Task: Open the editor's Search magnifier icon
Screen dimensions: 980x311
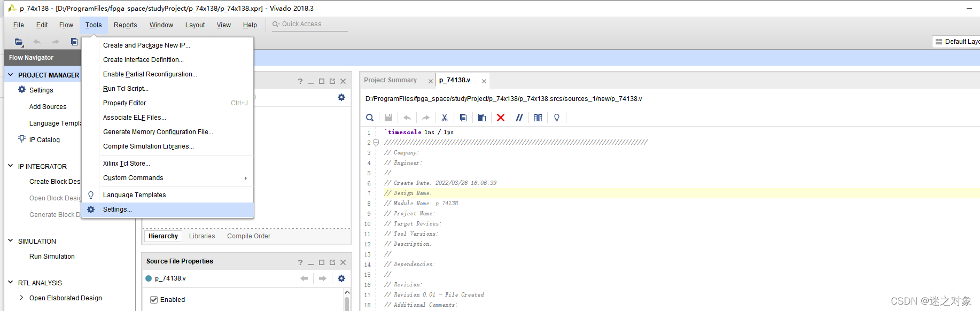Action: click(x=370, y=118)
